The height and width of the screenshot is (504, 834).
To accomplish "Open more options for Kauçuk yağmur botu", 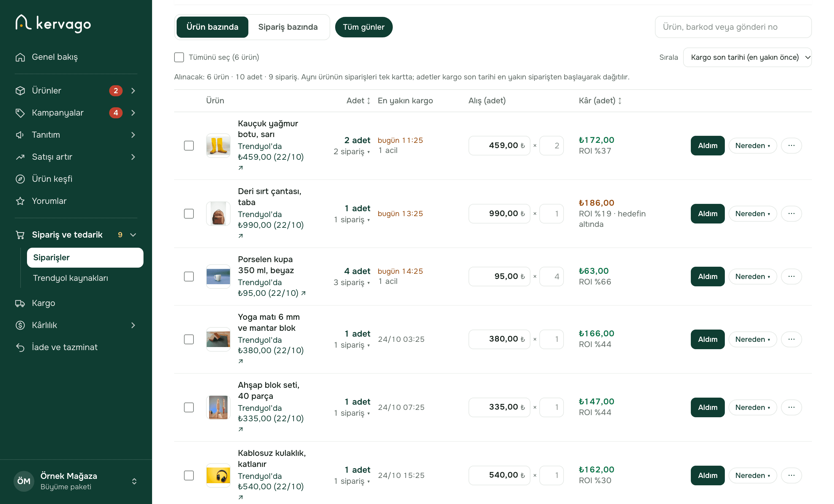I will [x=791, y=146].
